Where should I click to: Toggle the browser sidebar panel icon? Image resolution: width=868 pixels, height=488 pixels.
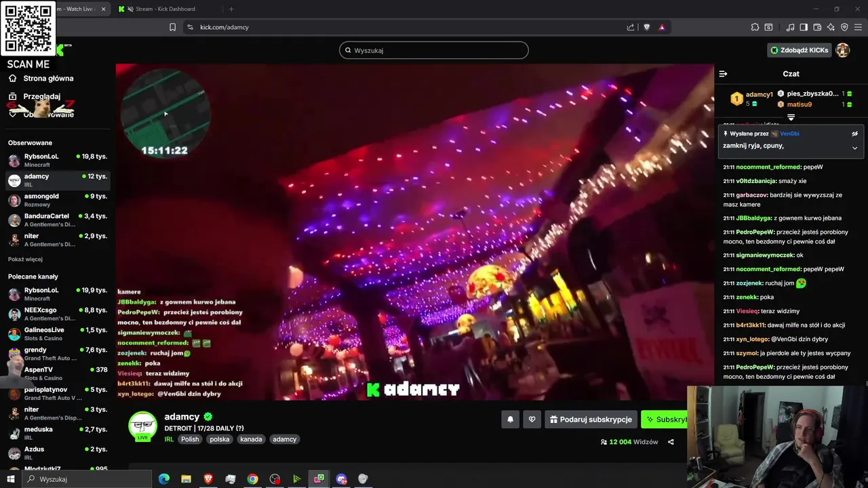coord(804,27)
